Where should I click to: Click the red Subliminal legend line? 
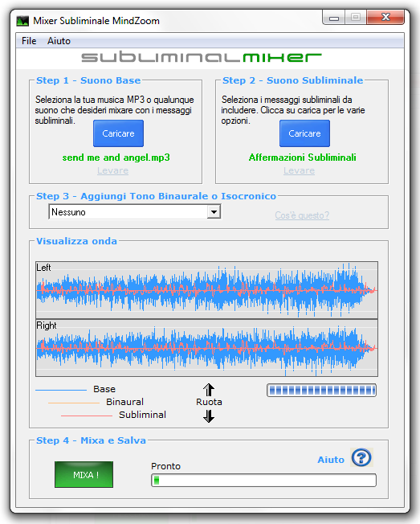coord(87,416)
